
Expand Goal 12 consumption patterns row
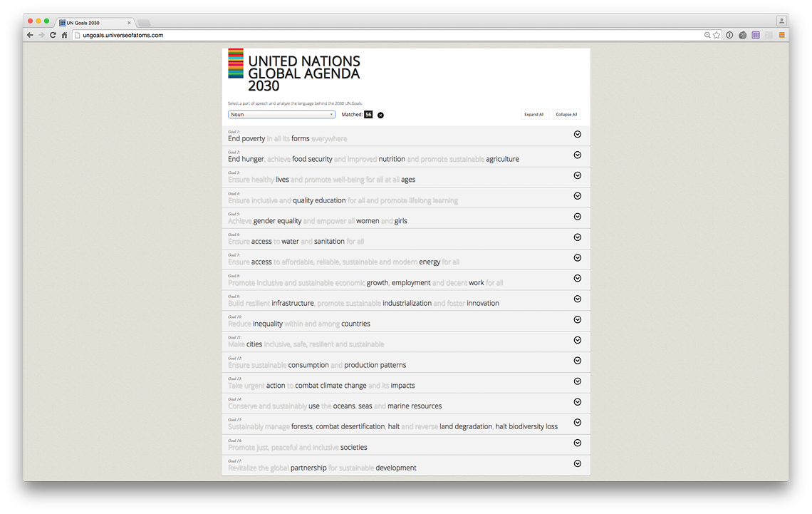578,361
